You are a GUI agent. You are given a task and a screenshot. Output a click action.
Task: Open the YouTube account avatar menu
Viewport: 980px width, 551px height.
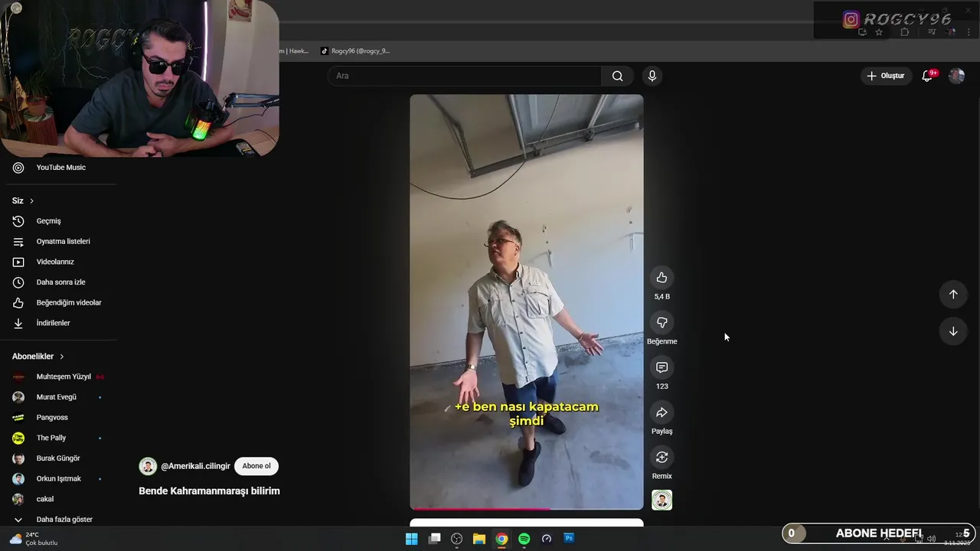(x=956, y=76)
